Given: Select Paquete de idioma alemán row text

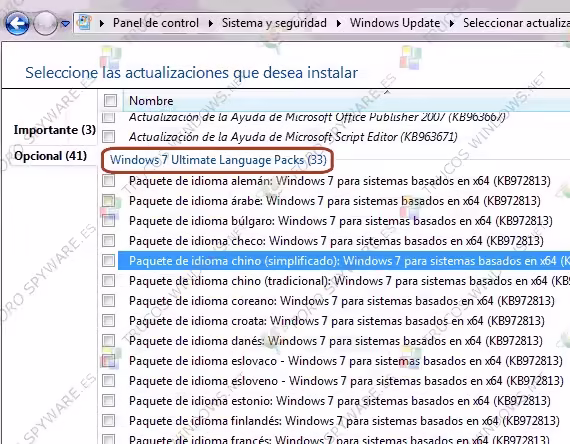Looking at the screenshot, I should coord(340,181).
